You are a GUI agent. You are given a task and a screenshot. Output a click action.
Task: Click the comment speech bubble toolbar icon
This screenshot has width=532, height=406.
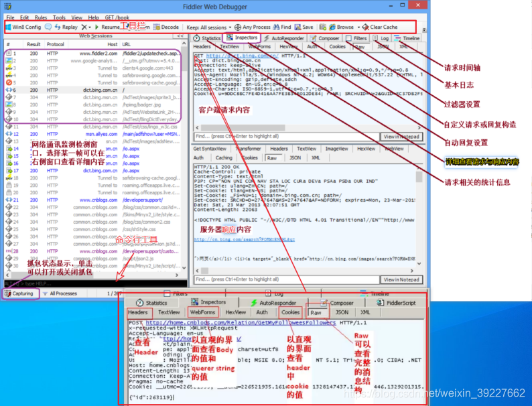point(48,27)
